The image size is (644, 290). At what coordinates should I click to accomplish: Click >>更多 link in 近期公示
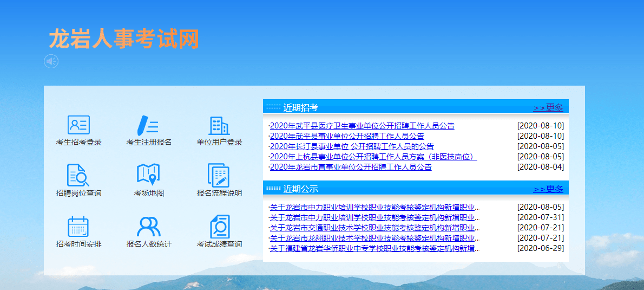548,189
